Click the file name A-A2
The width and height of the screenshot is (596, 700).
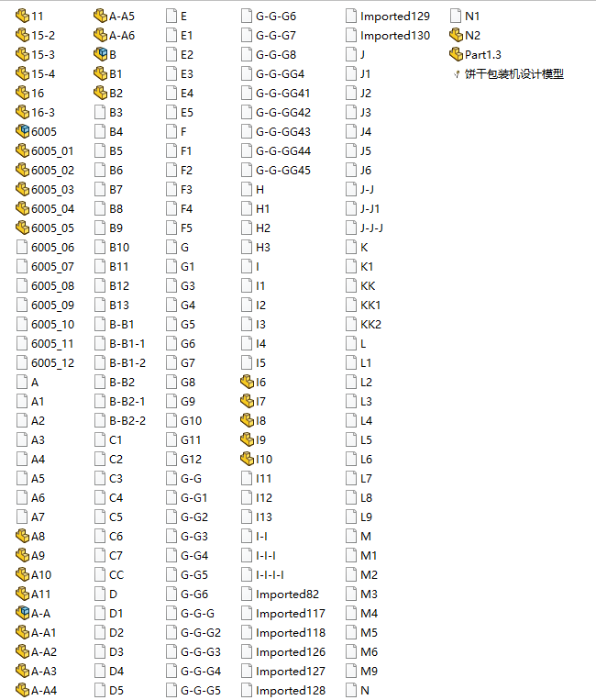pos(44,651)
